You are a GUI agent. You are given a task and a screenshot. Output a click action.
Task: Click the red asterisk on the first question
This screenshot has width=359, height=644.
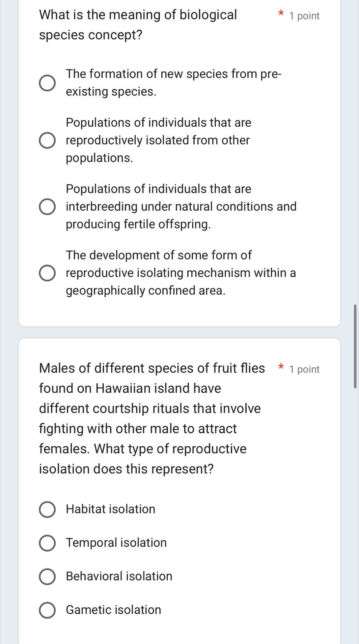pyautogui.click(x=281, y=15)
